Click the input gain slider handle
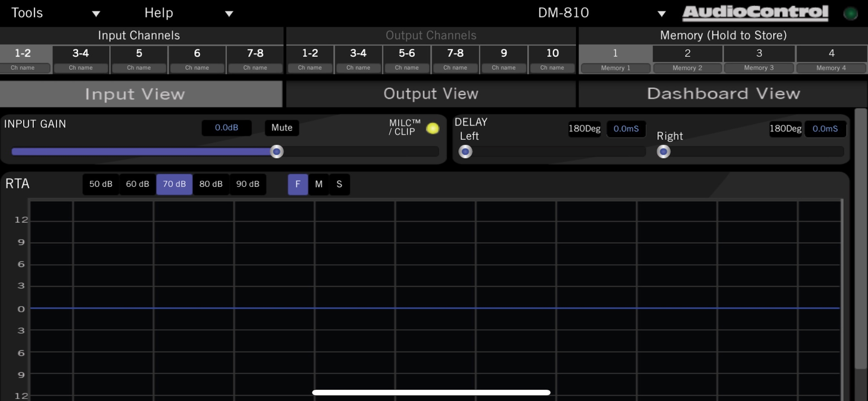Screen dimensions: 868x401 (276, 152)
